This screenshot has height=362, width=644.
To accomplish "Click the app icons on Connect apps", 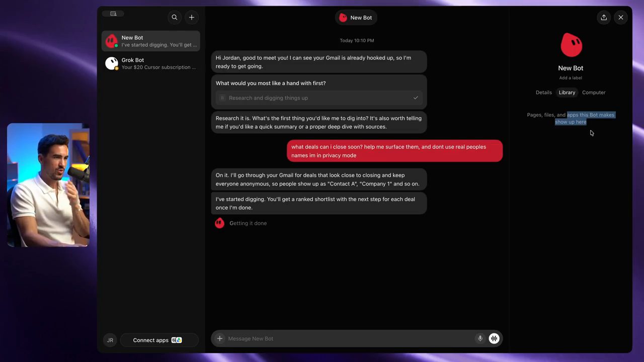I will 177,340.
